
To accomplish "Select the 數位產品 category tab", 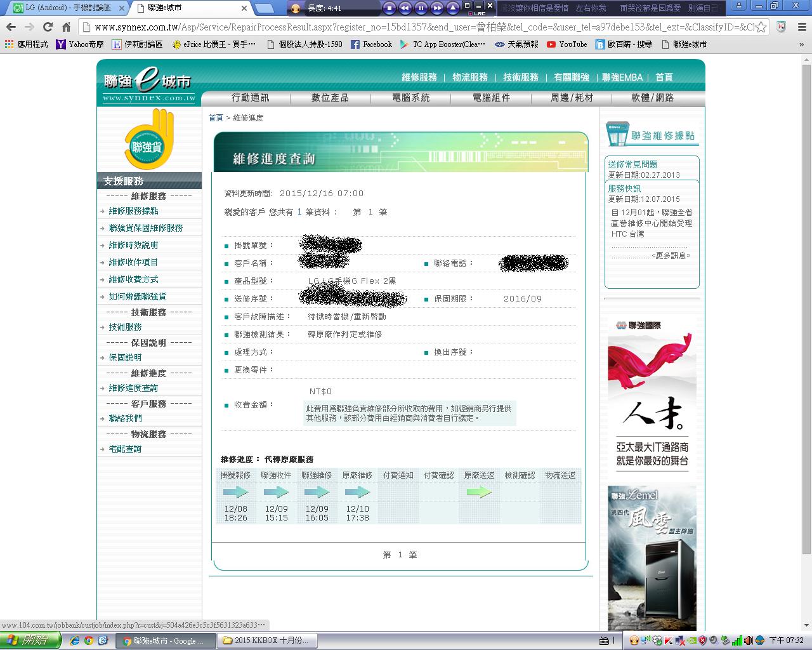I will [x=331, y=98].
